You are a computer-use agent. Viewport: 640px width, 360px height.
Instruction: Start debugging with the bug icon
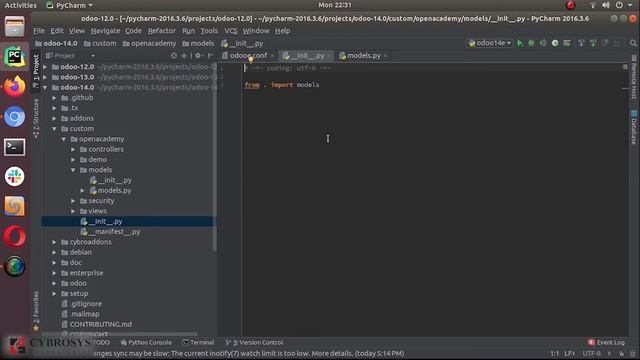click(531, 43)
